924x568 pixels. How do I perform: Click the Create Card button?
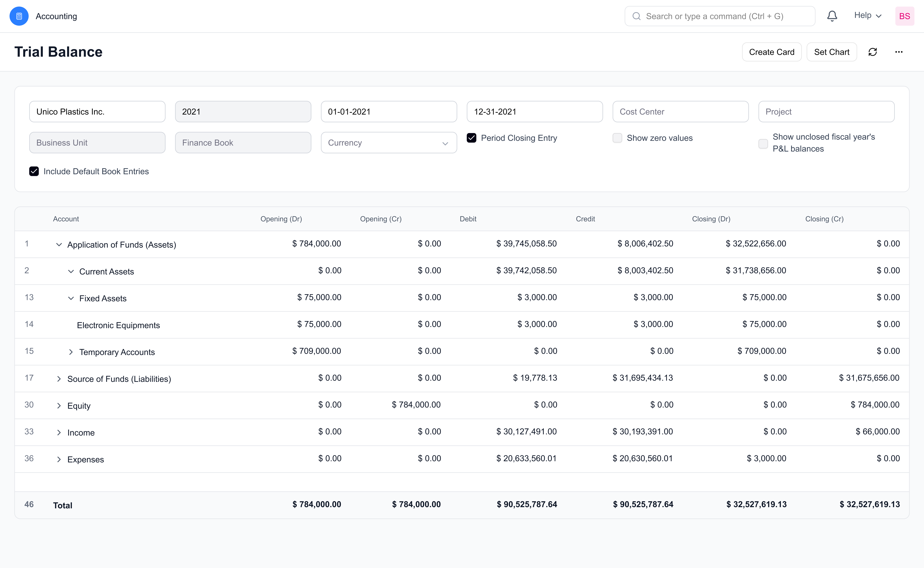coord(771,52)
